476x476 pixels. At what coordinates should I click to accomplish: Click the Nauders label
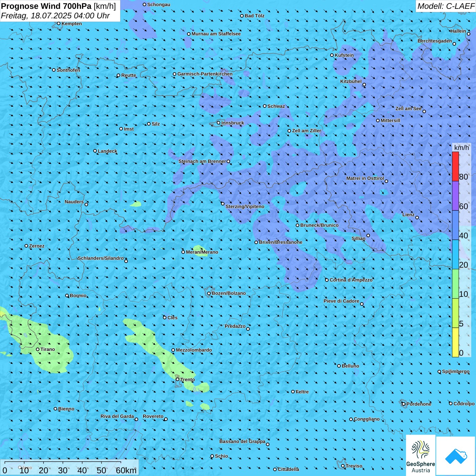[74, 202]
